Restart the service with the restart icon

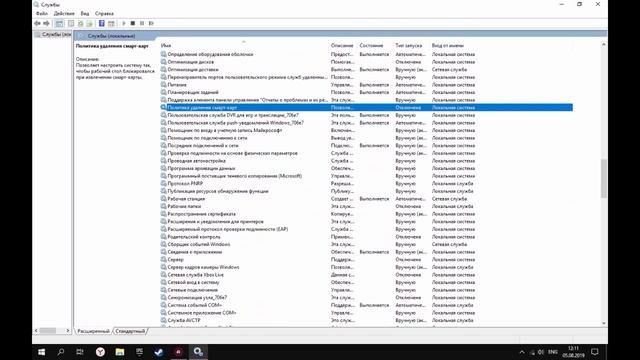[151, 23]
